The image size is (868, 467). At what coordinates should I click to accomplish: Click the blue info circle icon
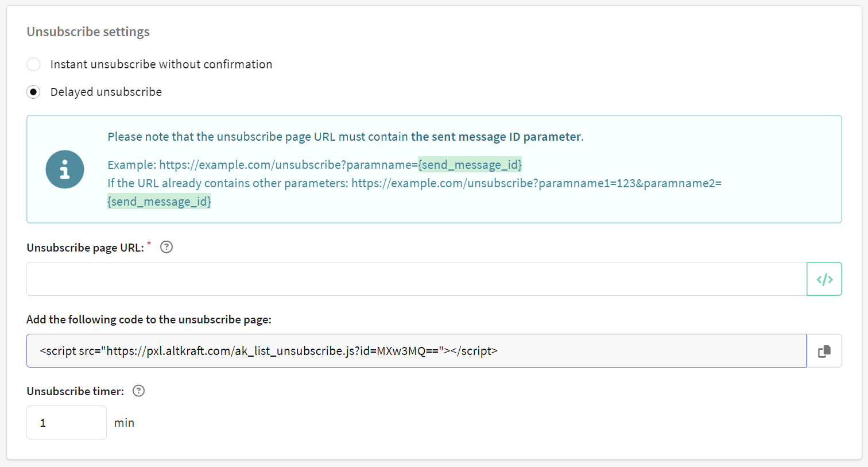(x=65, y=169)
